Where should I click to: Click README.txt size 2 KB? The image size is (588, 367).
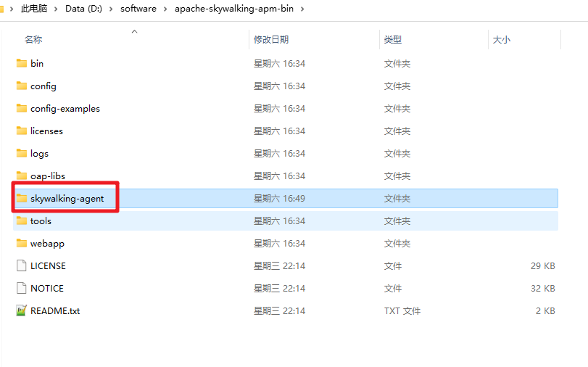[546, 311]
